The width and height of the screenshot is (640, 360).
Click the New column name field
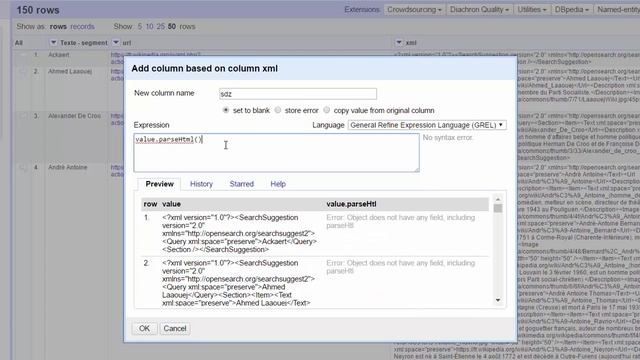298,94
